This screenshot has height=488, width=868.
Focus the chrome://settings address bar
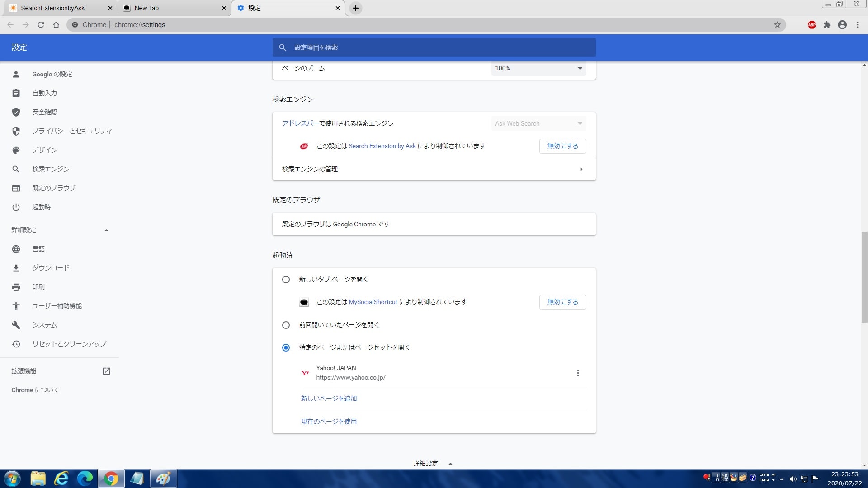coord(425,25)
